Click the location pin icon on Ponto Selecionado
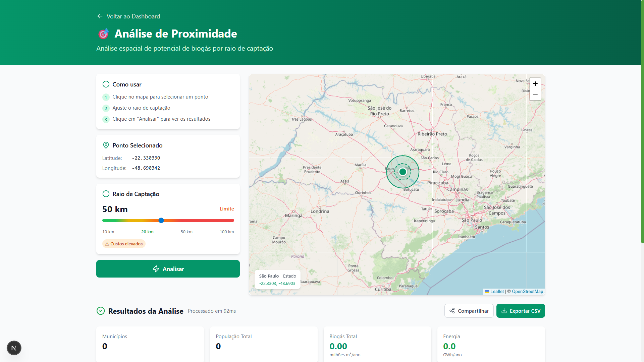Screen dimensions: 644x362 [x=106, y=145]
